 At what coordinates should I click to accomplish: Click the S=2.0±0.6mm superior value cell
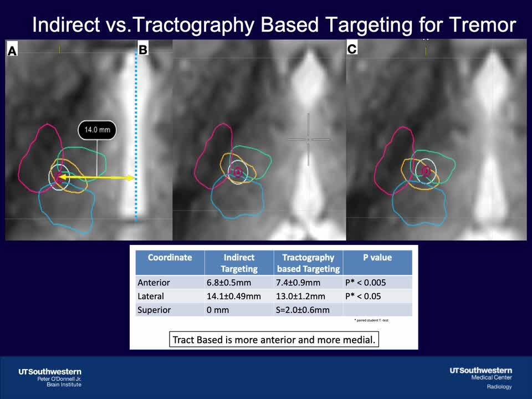[x=303, y=310]
